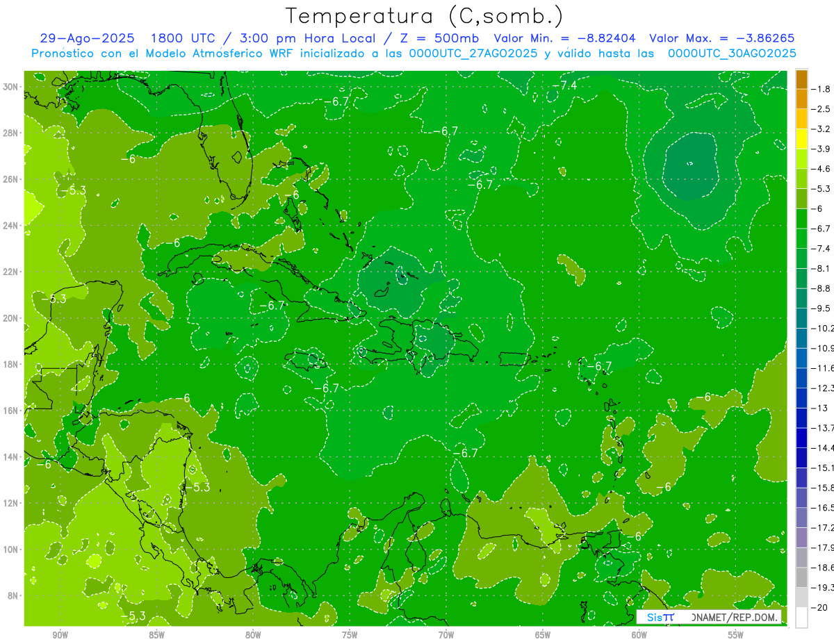Viewport: 834px width, 644px height.
Task: Click the -3.2 colorbar value
Action: [x=821, y=129]
